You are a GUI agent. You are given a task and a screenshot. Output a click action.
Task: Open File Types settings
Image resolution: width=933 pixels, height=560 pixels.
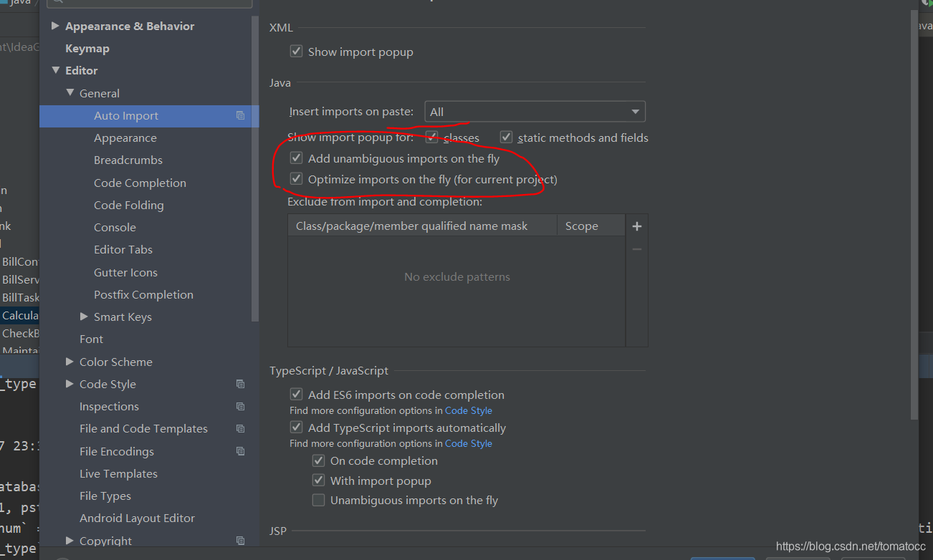click(105, 496)
